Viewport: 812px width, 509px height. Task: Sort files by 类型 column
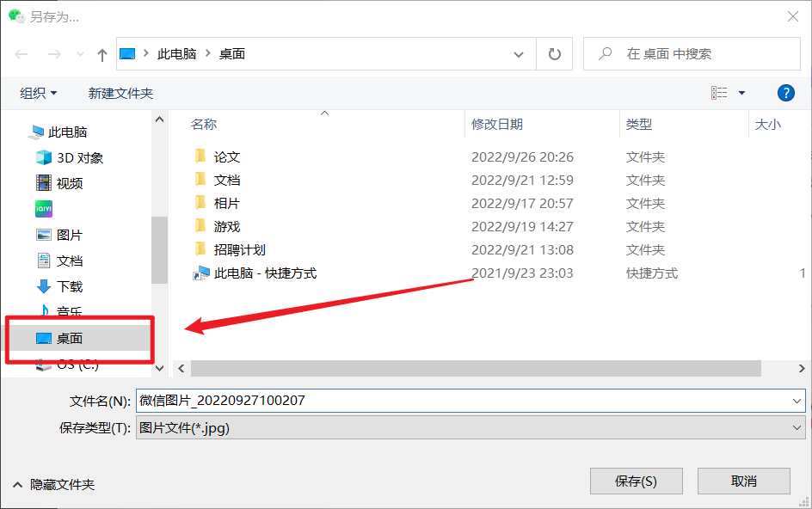click(x=638, y=125)
